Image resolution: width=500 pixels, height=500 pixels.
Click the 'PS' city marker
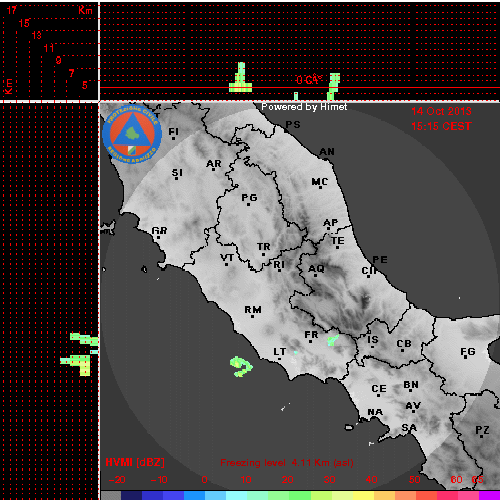pos(293,126)
